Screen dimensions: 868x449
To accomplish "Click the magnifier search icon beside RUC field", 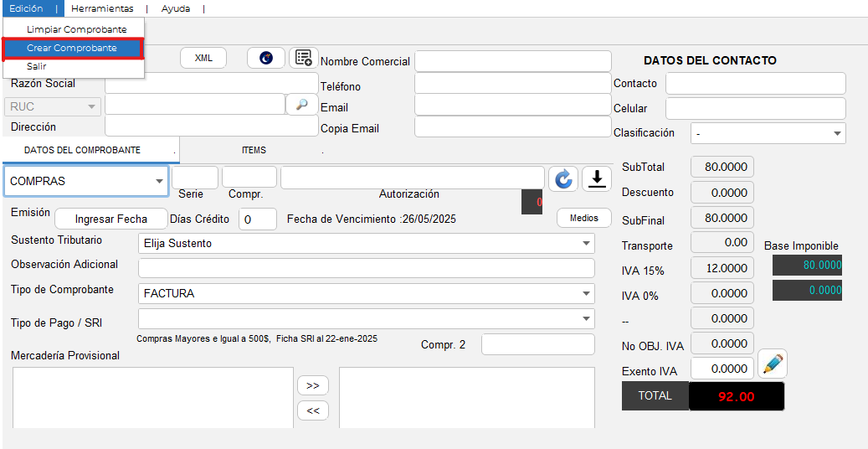I will [301, 105].
